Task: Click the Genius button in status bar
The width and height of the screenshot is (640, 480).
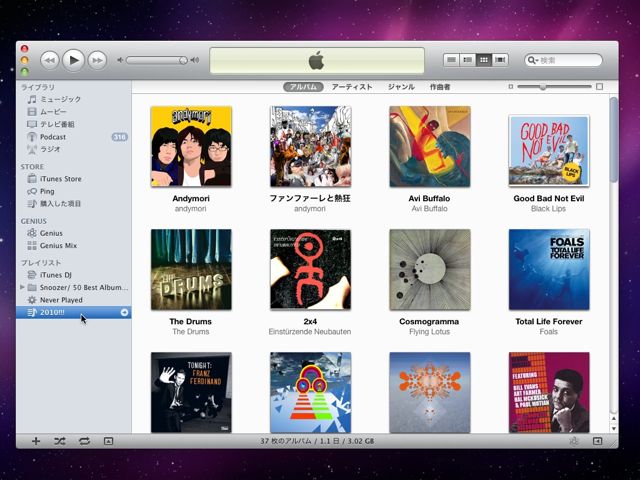Action: 574,441
